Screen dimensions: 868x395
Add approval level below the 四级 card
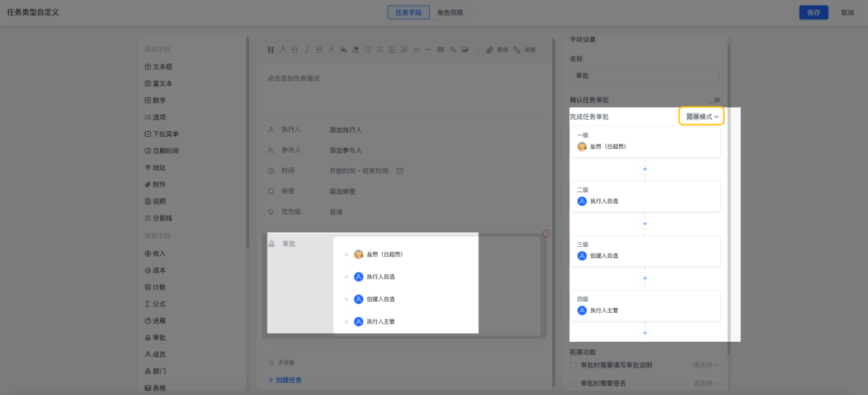pyautogui.click(x=645, y=333)
